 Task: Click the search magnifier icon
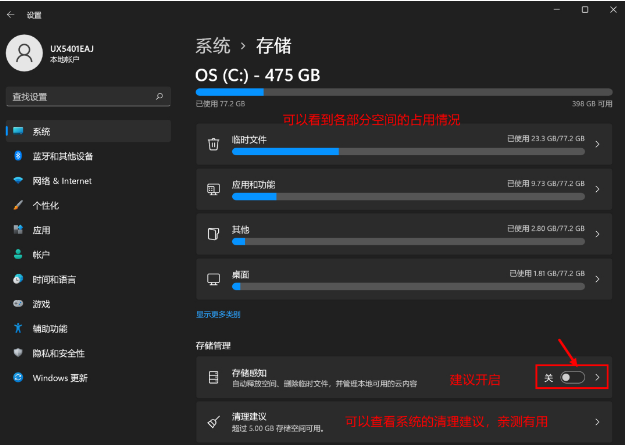click(159, 97)
